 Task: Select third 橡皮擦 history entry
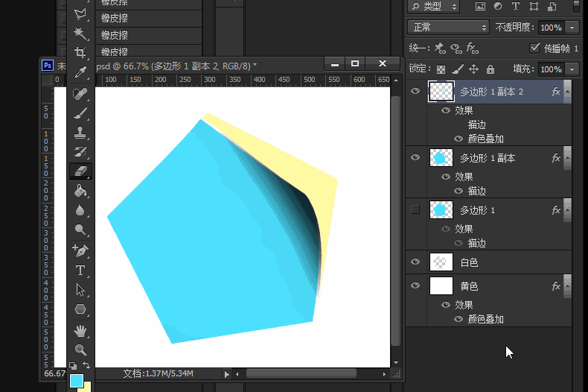[x=149, y=35]
